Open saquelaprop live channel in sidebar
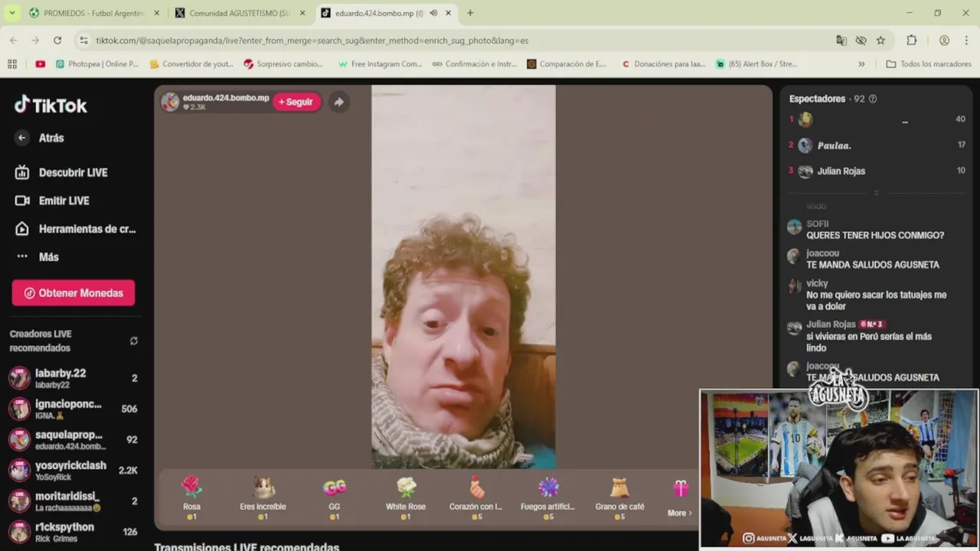980x551 pixels. tap(73, 439)
